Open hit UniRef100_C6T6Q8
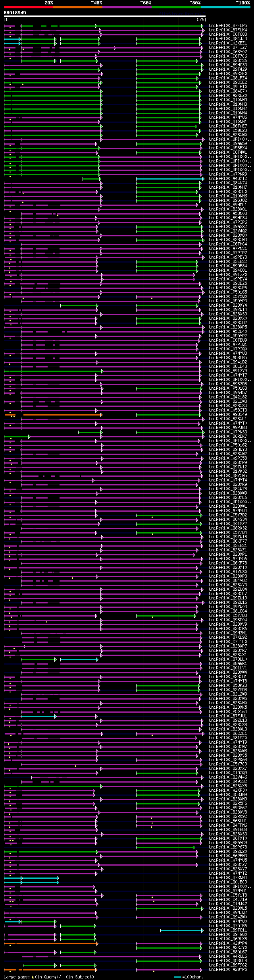254x980 pixels. tap(228, 34)
